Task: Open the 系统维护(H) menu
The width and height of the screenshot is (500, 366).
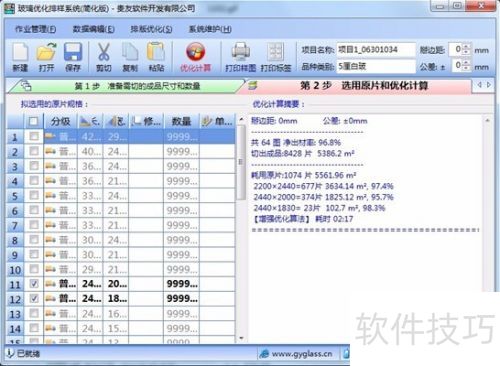Action: tap(210, 29)
